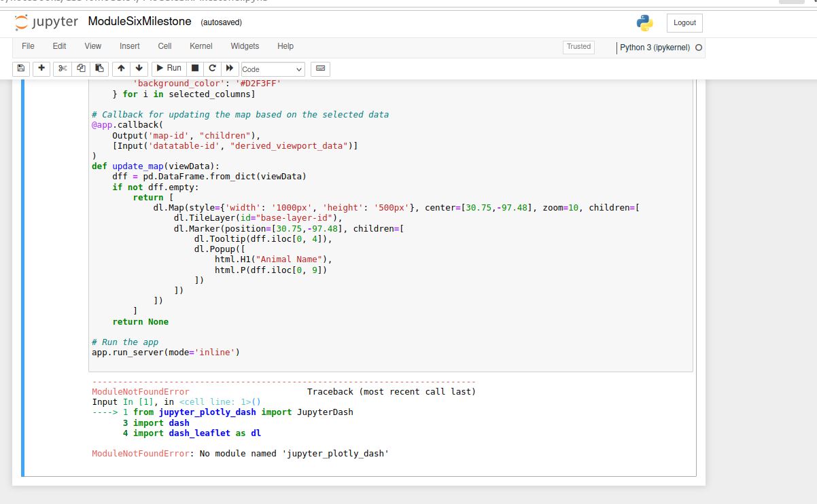Open the cell type Code dropdown
This screenshot has width=817, height=504.
pyautogui.click(x=273, y=69)
